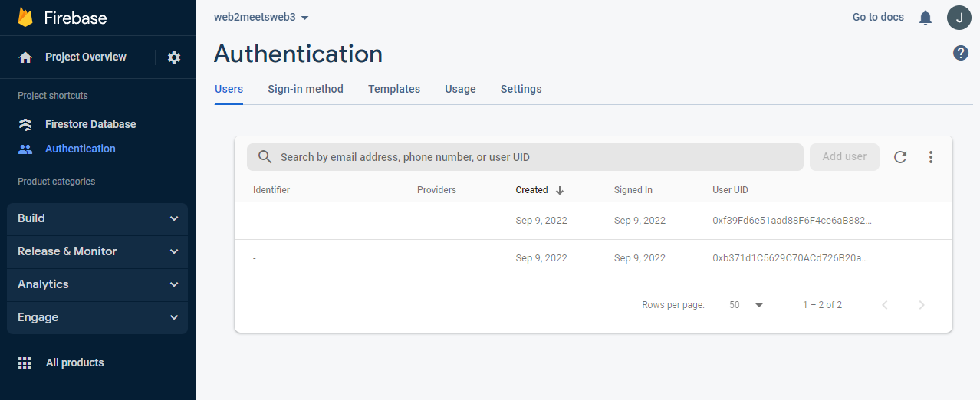
Task: Open the help question mark icon
Action: point(960,53)
